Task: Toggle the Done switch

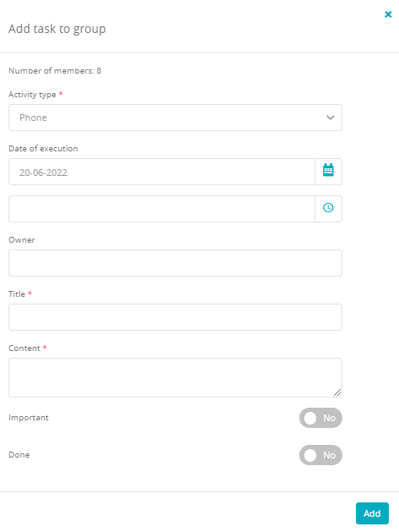Action: [x=320, y=455]
